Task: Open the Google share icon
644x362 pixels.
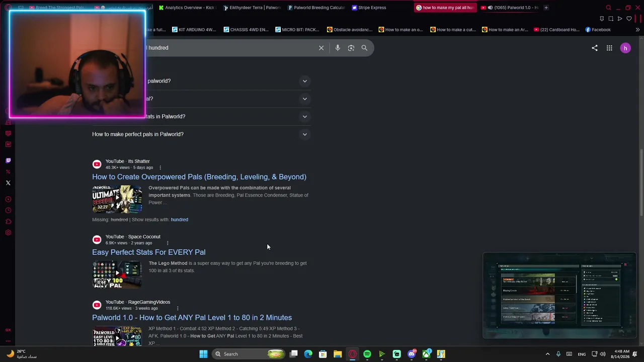Action: click(x=595, y=48)
